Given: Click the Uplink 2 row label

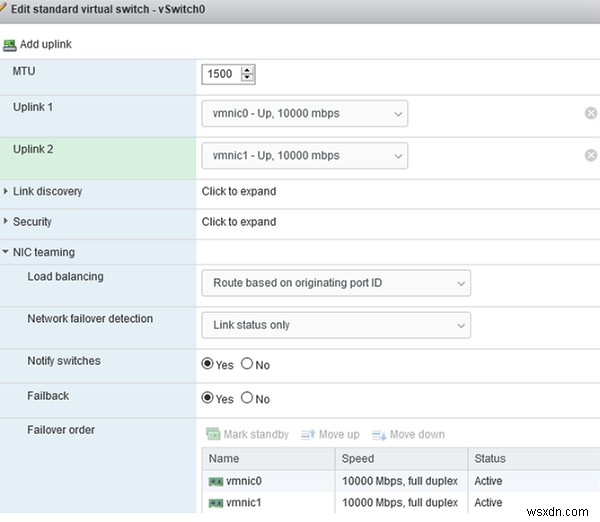Looking at the screenshot, I should click(33, 149).
